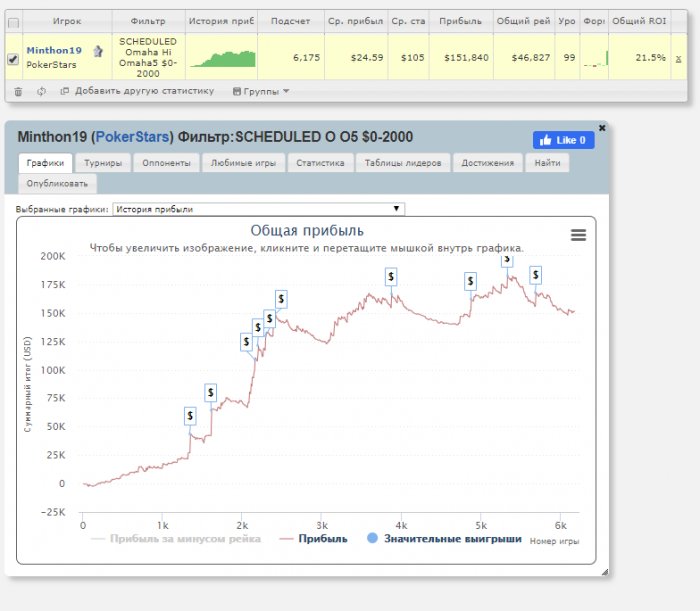700x611 pixels.
Task: Click the refresh icon below the table
Action: point(41,91)
